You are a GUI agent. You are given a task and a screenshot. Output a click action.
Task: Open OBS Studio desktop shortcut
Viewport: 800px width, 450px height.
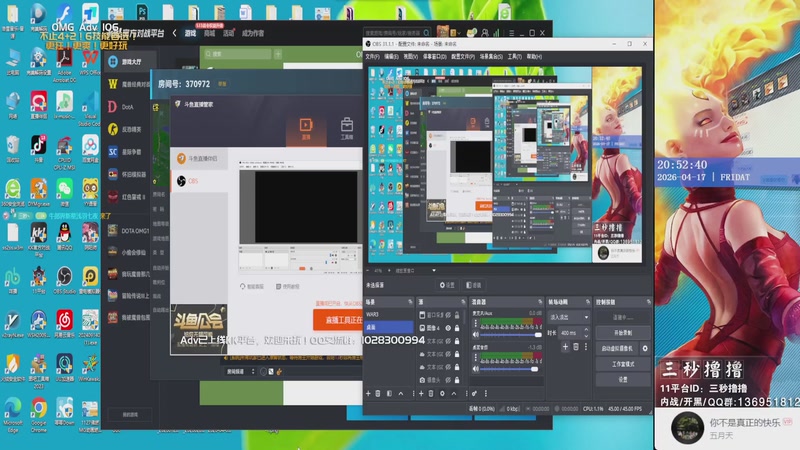pos(64,280)
